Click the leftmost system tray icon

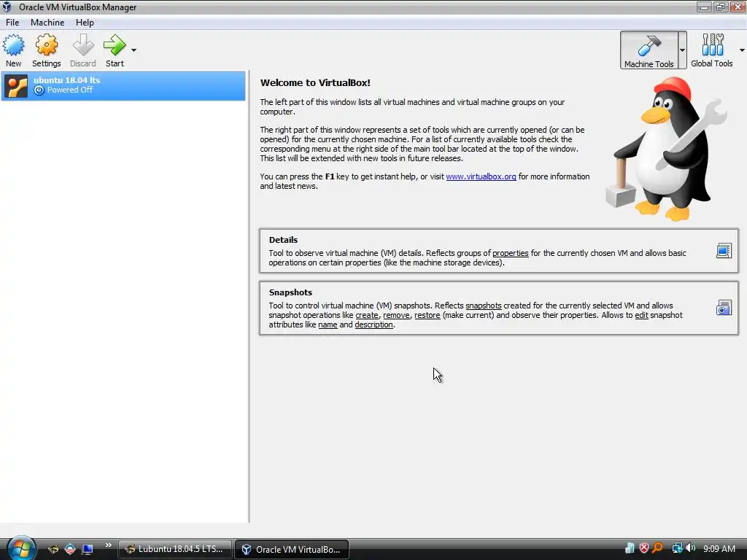coord(630,548)
